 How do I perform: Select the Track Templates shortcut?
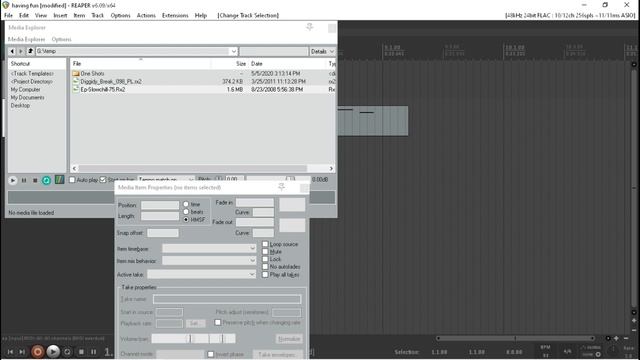(x=32, y=73)
